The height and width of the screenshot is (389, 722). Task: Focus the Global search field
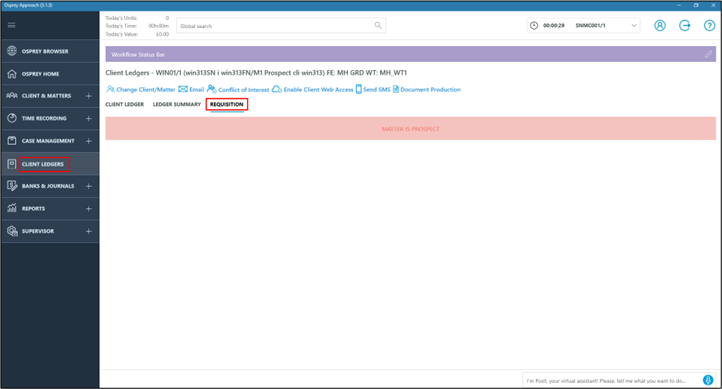[x=281, y=26]
